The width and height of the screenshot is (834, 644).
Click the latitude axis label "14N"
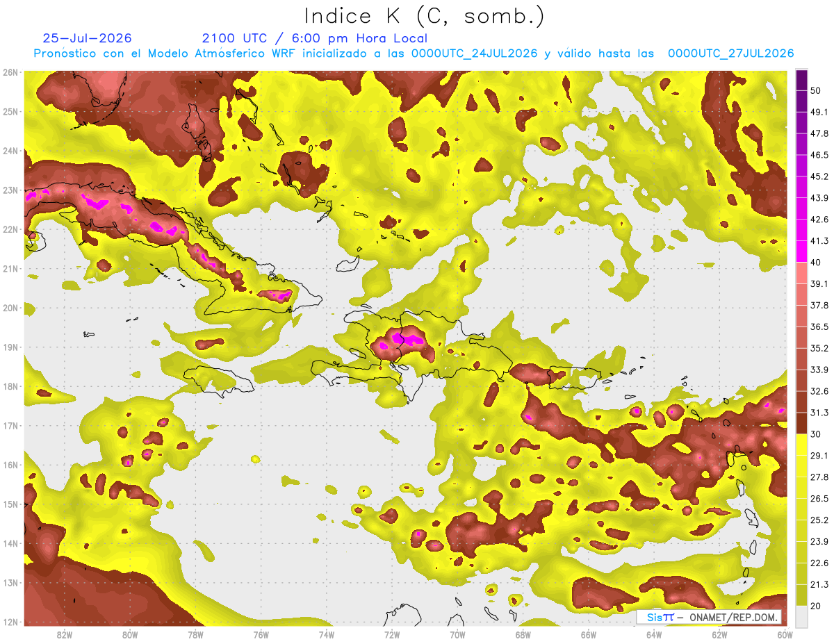click(10, 543)
